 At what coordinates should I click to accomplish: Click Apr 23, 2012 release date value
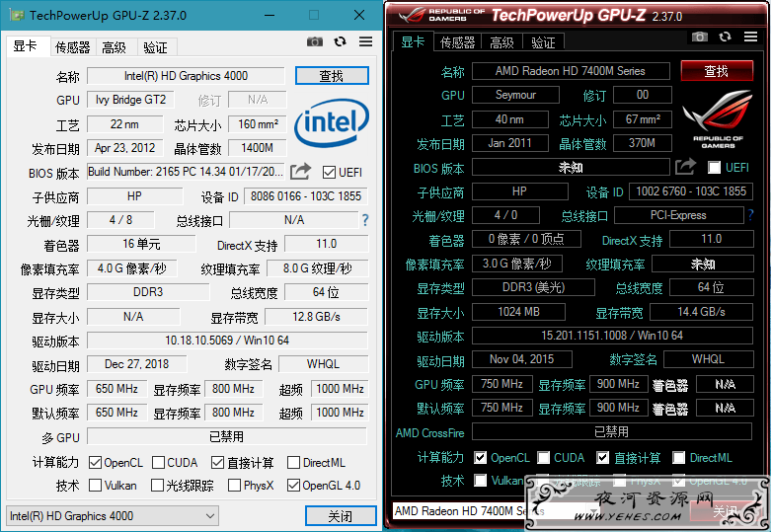tap(125, 148)
